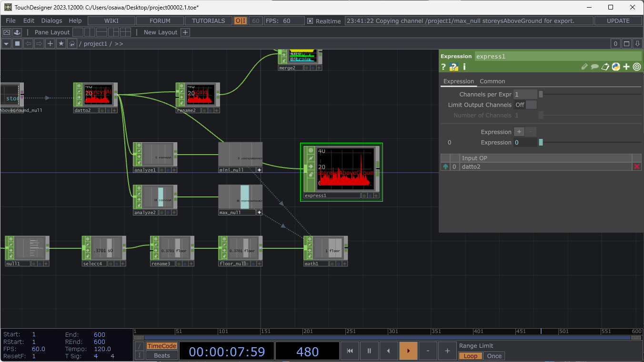Click the green up arrow beside datto2
Image resolution: width=644 pixels, height=362 pixels.
pyautogui.click(x=445, y=166)
